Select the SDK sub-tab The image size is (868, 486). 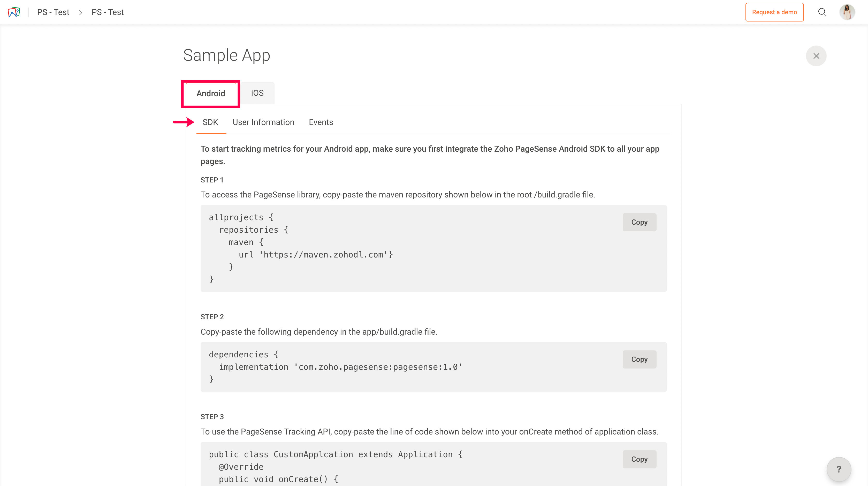[x=210, y=122]
